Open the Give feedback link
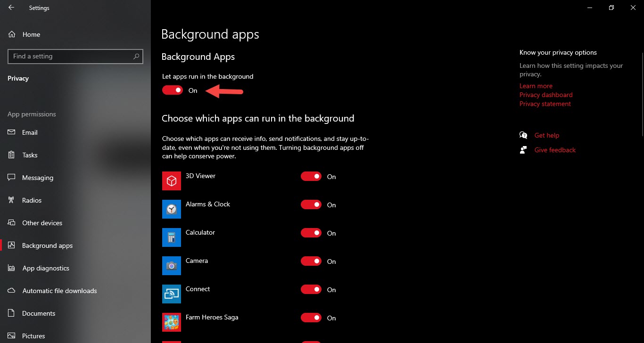Screen dimensions: 644x343 click(x=555, y=150)
